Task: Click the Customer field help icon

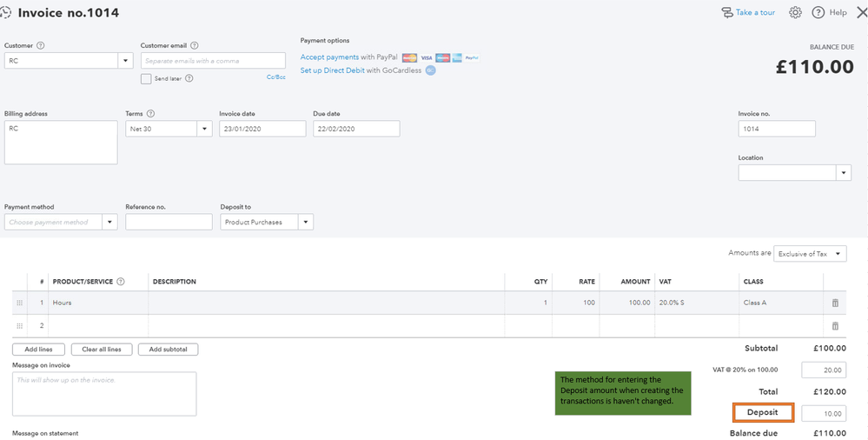Action: pyautogui.click(x=41, y=45)
